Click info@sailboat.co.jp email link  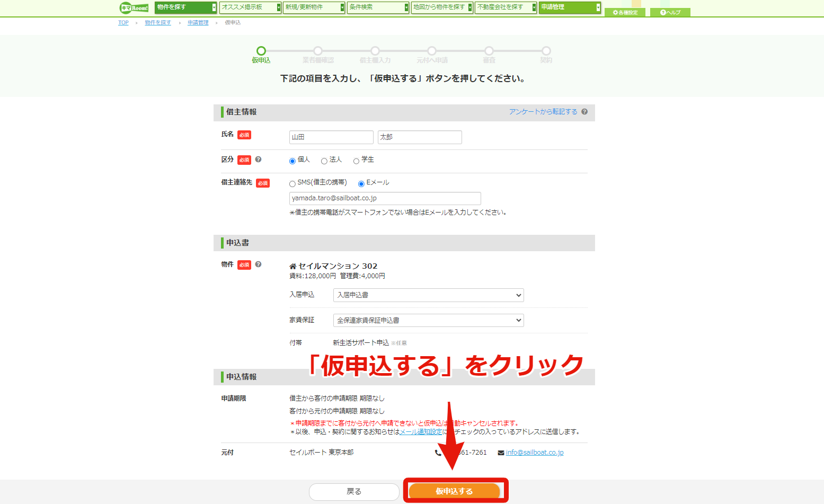coord(535,453)
